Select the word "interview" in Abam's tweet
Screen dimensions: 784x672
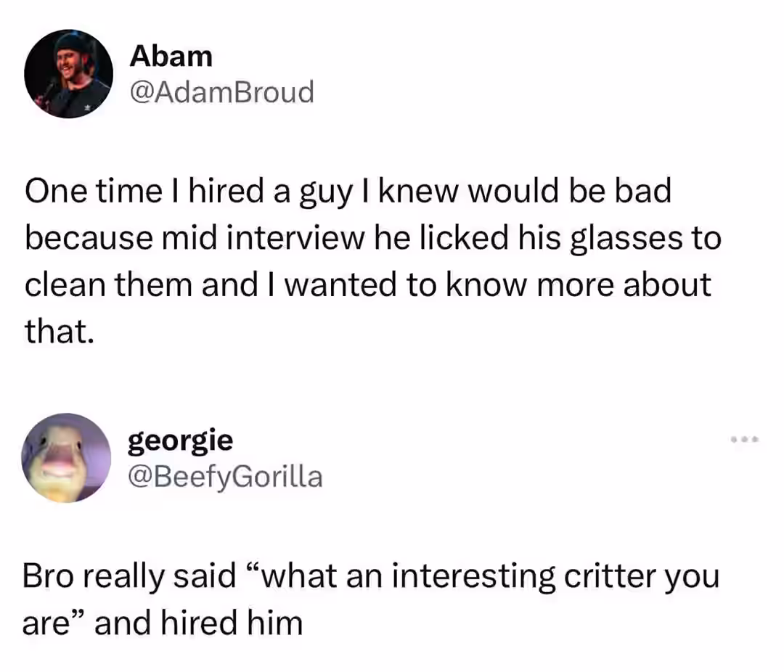(x=295, y=237)
